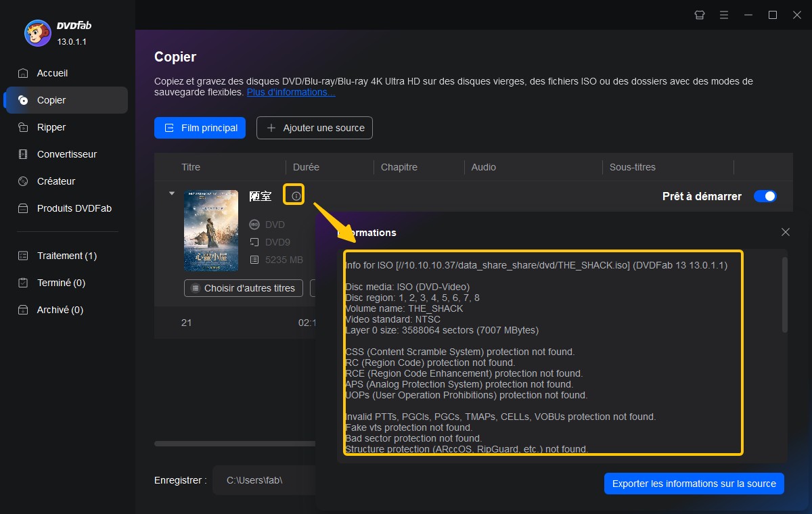Open the skin theme icon in title bar

tap(700, 15)
